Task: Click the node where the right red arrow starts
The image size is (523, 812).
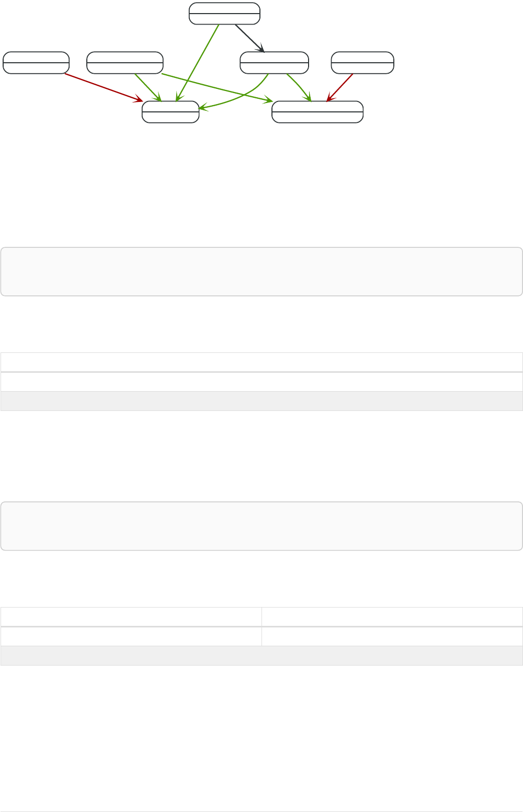Action: [x=362, y=62]
